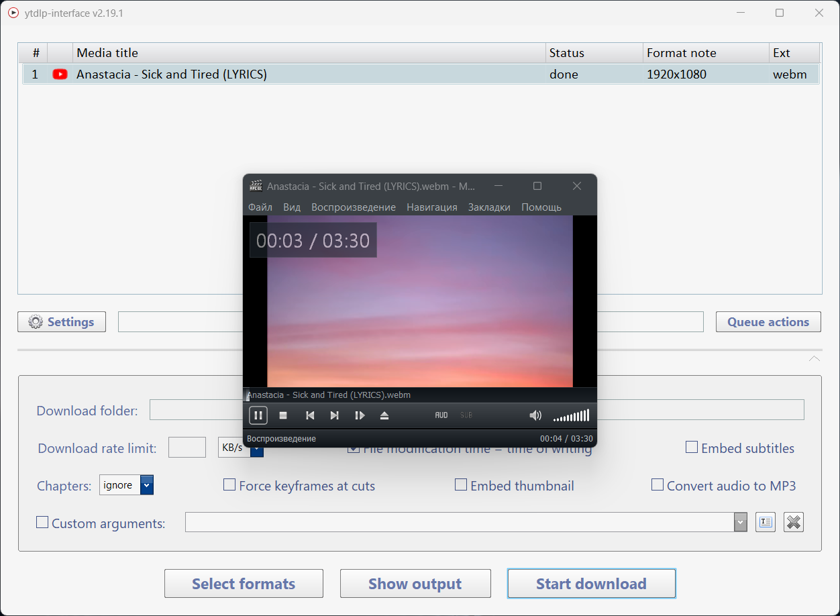Open the Воспроизведение menu
This screenshot has height=616, width=840.
point(354,207)
